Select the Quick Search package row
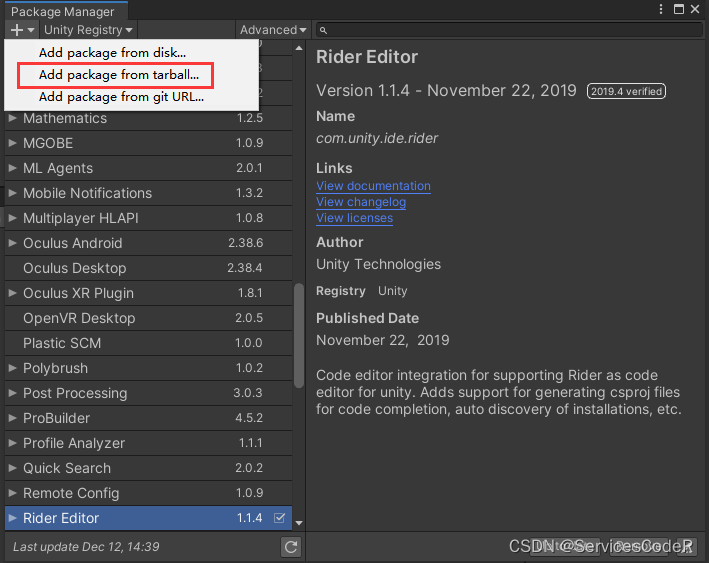Screen dimensions: 709x563 click(148, 468)
